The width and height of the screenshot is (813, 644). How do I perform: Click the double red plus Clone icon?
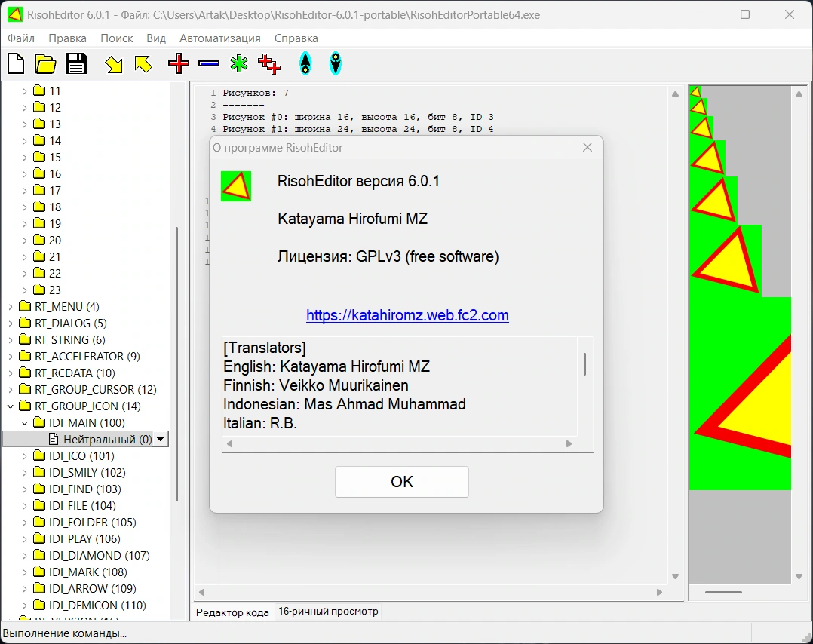(269, 64)
